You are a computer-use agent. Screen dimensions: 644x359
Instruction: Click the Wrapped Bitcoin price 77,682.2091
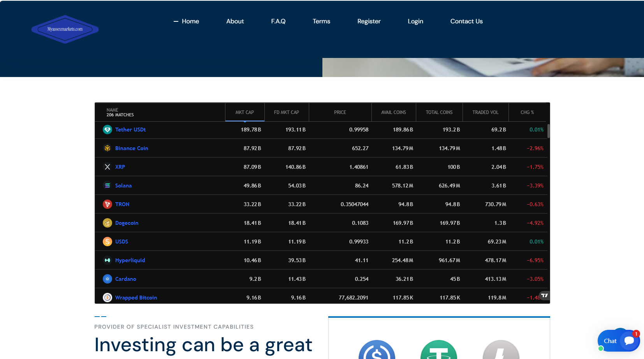354,298
